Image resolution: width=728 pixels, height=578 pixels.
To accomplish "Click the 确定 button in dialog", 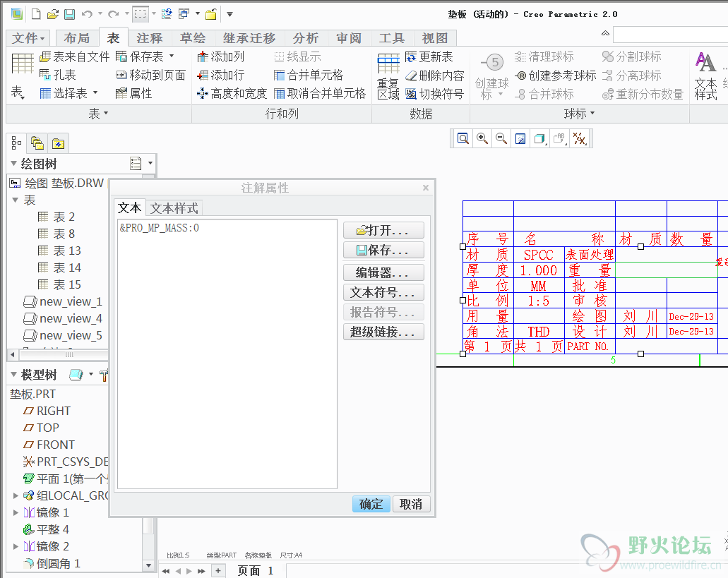I will pyautogui.click(x=371, y=504).
